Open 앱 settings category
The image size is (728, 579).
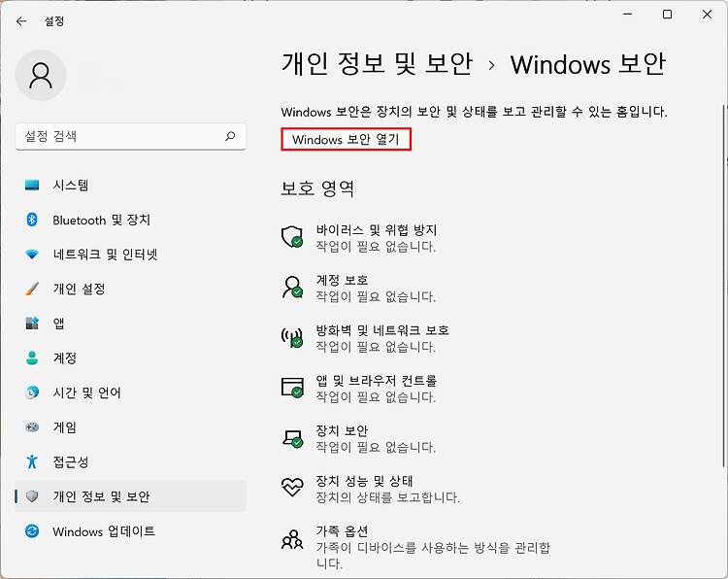tap(130, 323)
